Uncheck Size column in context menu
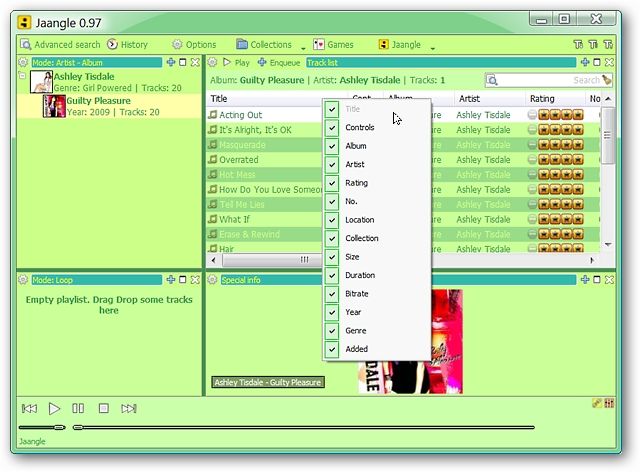 tap(376, 257)
